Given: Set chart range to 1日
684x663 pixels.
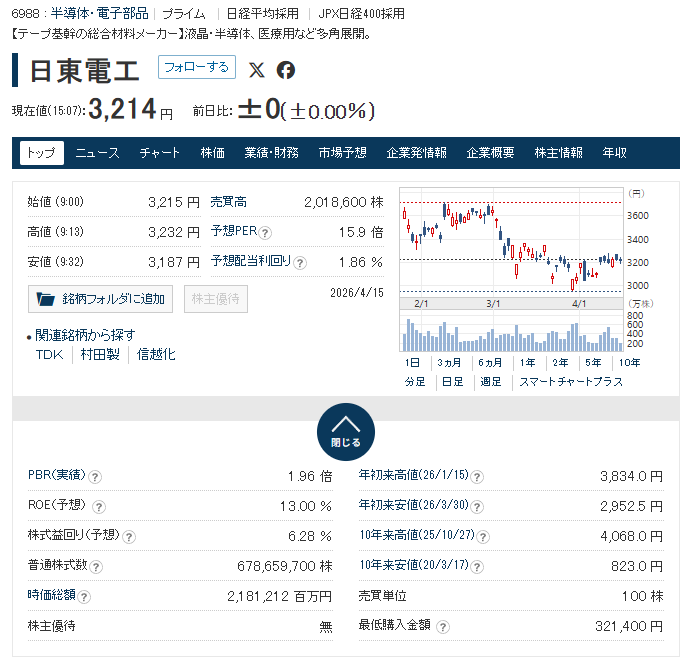Looking at the screenshot, I should coord(412,362).
